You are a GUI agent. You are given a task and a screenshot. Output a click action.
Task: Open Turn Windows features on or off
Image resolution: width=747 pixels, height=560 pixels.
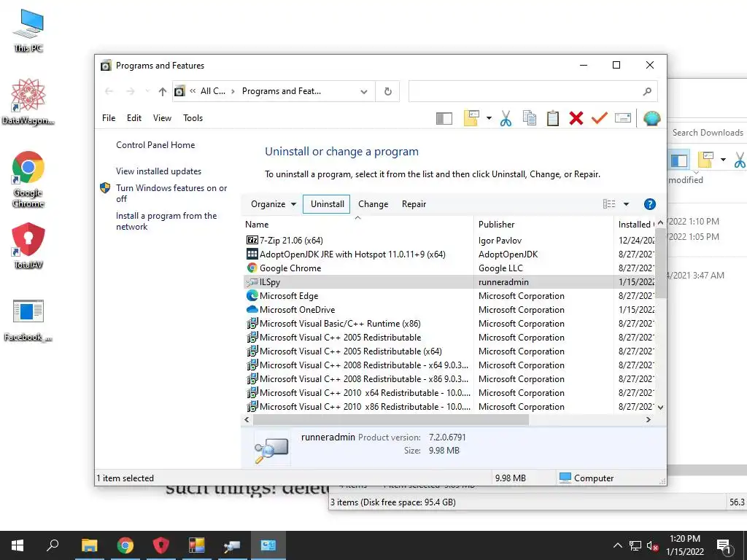171,193
